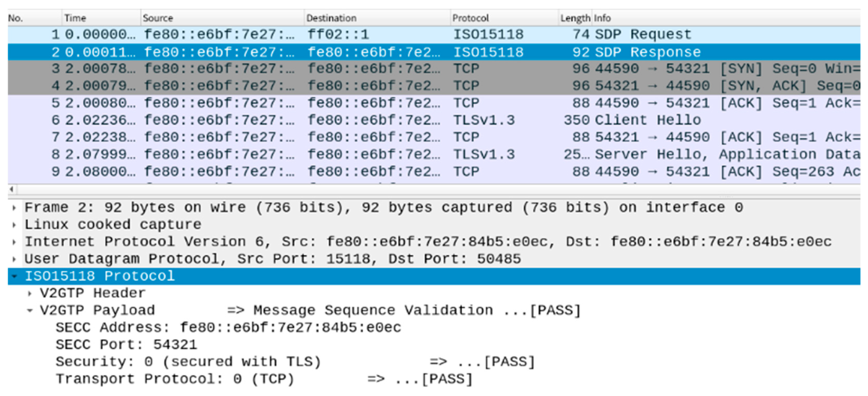The height and width of the screenshot is (396, 868).
Task: Select the Transport Protocol TCP field
Action: [175, 379]
